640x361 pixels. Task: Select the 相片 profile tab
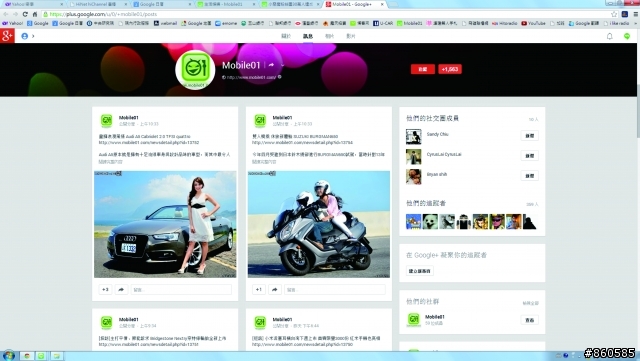329,36
